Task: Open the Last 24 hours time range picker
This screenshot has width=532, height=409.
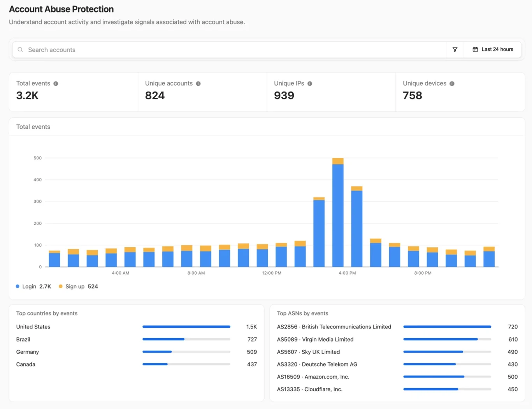Action: coord(493,49)
